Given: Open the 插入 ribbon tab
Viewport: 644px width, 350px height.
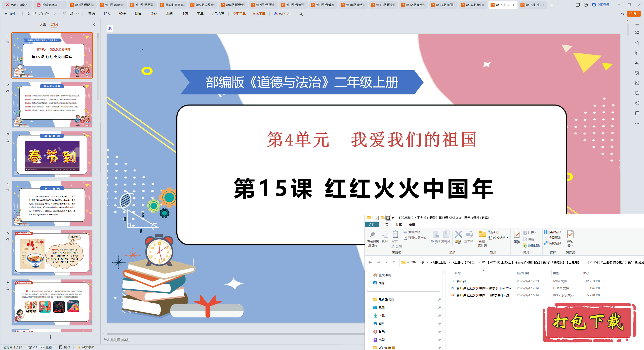Looking at the screenshot, I should (107, 14).
